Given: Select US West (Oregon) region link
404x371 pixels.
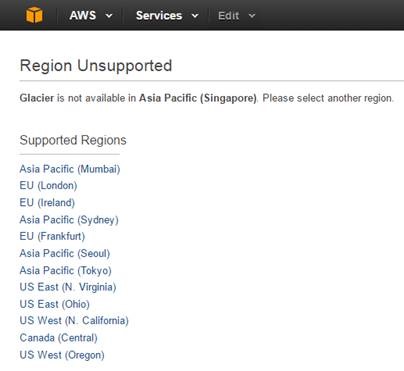Looking at the screenshot, I should [x=62, y=355].
